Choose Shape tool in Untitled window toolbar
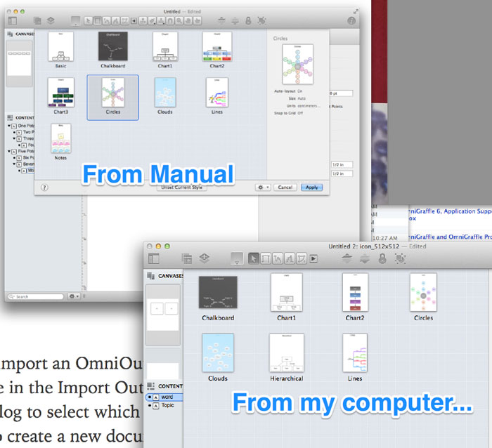492x448 pixels. (x=98, y=20)
